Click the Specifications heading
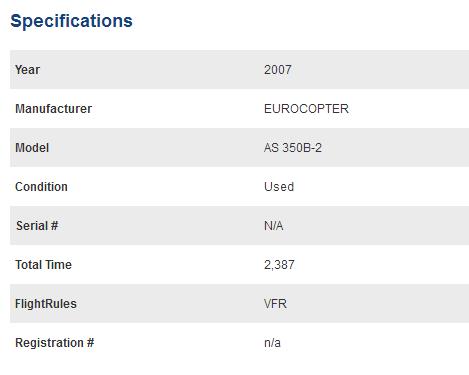 tap(71, 21)
